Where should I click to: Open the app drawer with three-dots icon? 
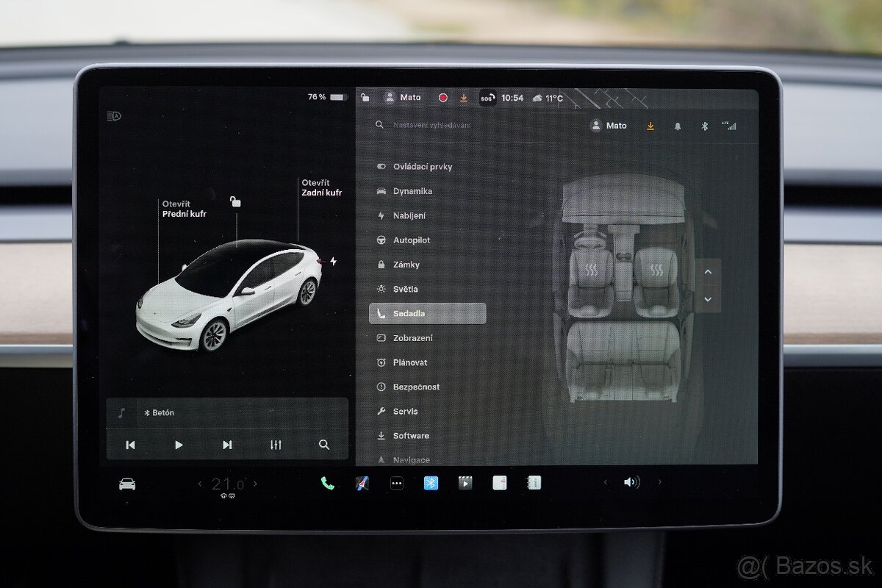point(395,483)
